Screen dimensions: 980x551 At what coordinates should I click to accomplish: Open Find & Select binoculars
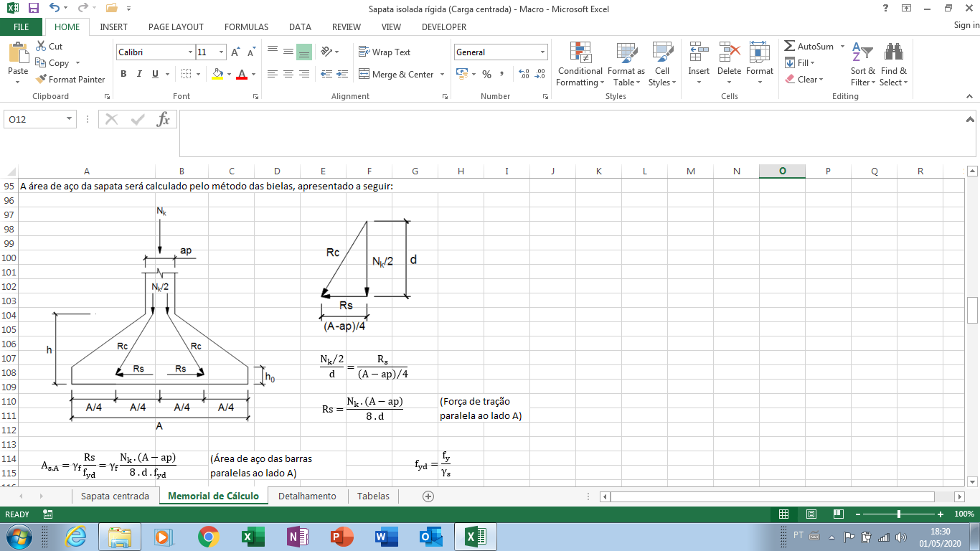coord(893,64)
